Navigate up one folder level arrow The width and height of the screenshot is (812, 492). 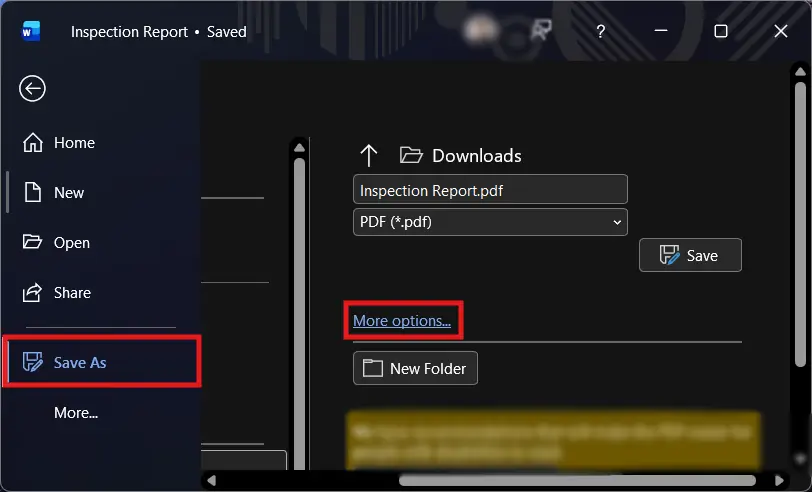369,155
